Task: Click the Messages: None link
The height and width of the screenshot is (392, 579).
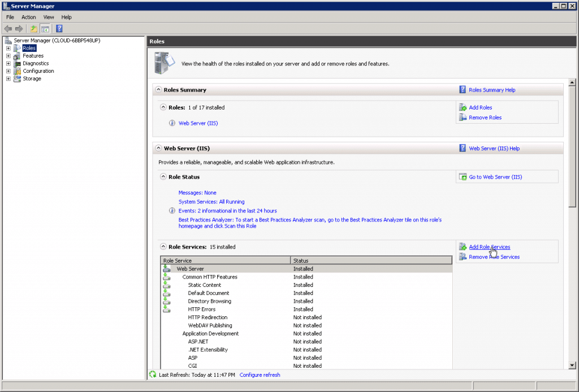Action: click(197, 193)
